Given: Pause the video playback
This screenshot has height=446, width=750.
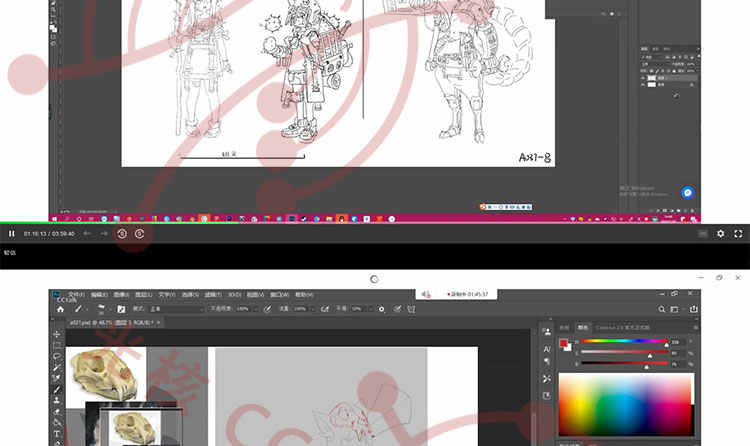Looking at the screenshot, I should [x=11, y=233].
